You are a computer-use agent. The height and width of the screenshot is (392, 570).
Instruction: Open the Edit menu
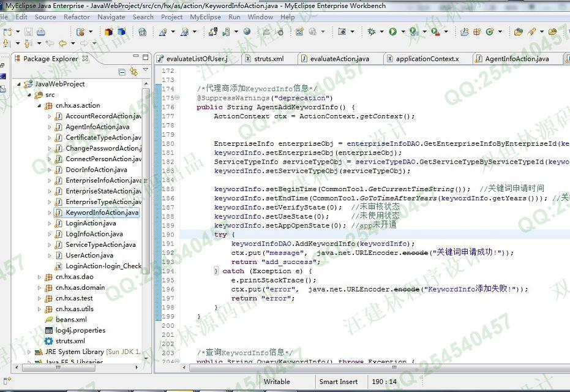(21, 17)
